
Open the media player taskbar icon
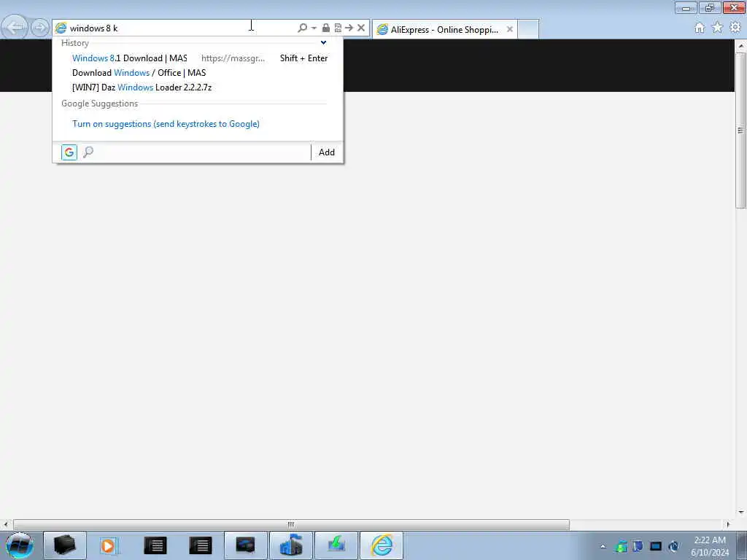click(x=109, y=545)
